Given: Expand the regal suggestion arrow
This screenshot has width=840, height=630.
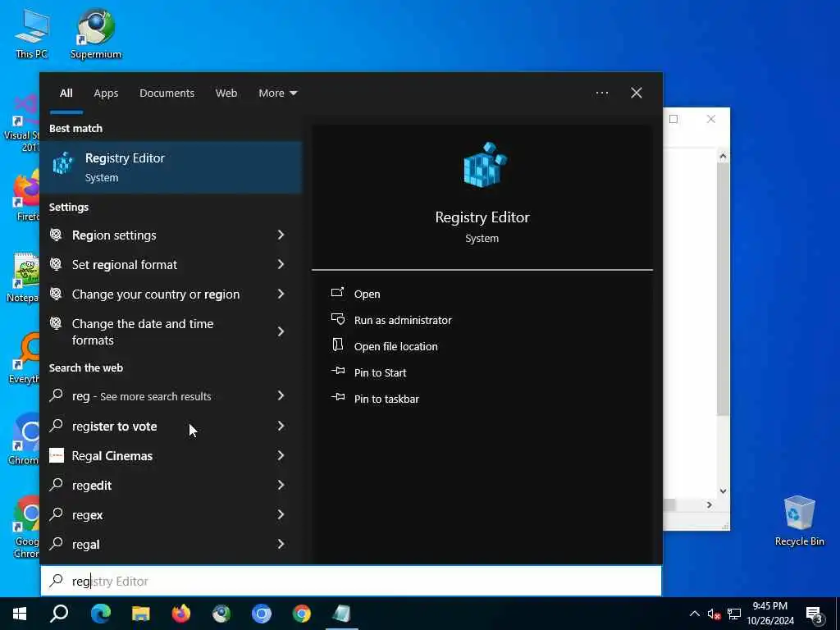Looking at the screenshot, I should point(281,544).
